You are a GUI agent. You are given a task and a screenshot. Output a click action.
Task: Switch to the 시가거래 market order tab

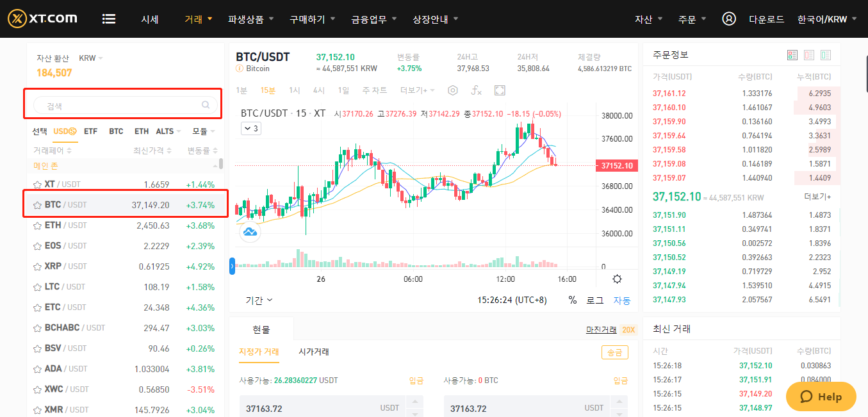[x=314, y=352]
